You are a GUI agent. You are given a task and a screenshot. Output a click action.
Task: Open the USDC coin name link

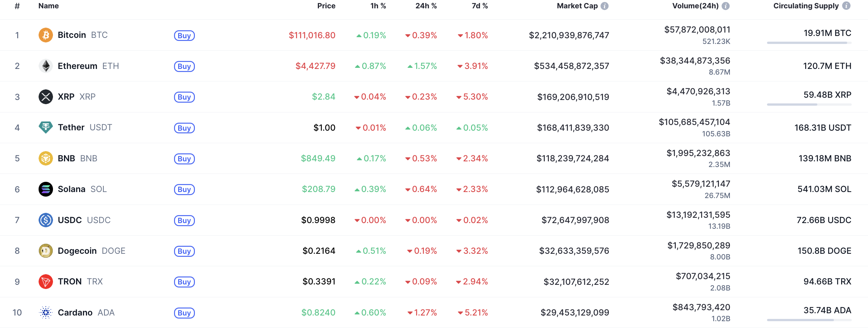click(70, 220)
